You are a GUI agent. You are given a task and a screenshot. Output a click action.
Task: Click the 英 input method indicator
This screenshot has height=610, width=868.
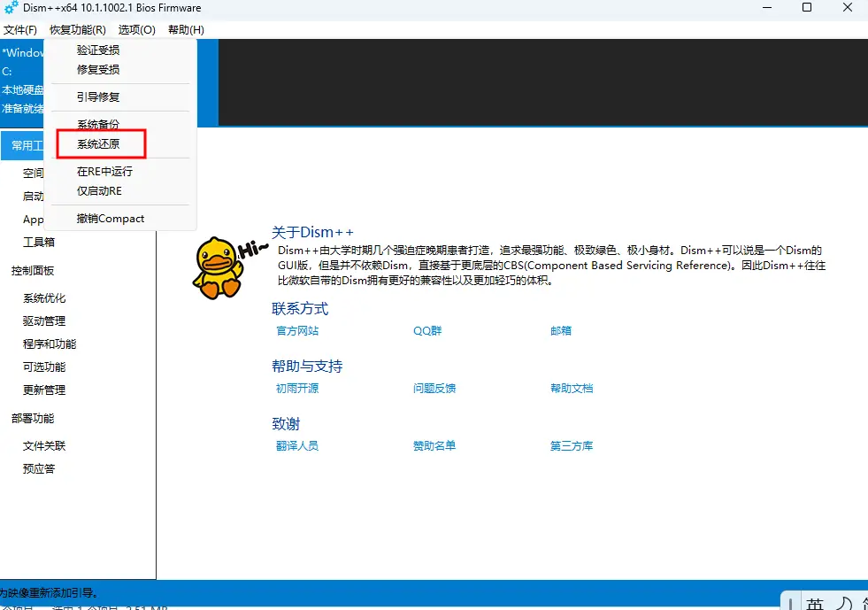click(815, 604)
